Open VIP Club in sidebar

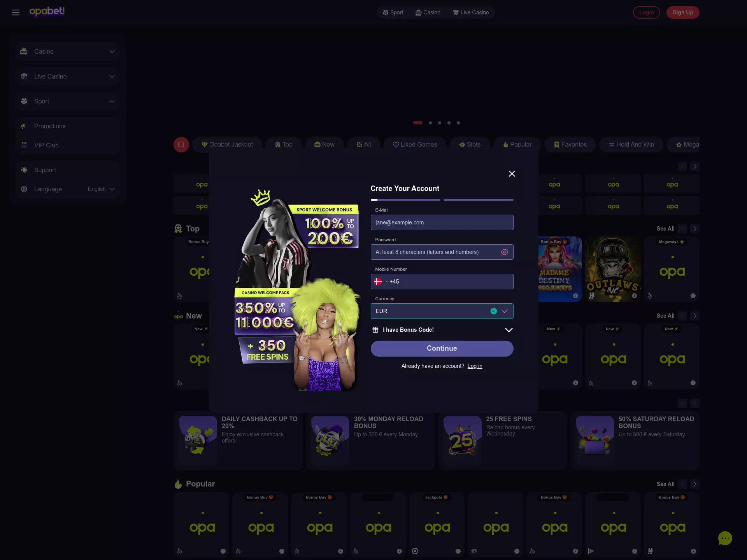point(68,145)
